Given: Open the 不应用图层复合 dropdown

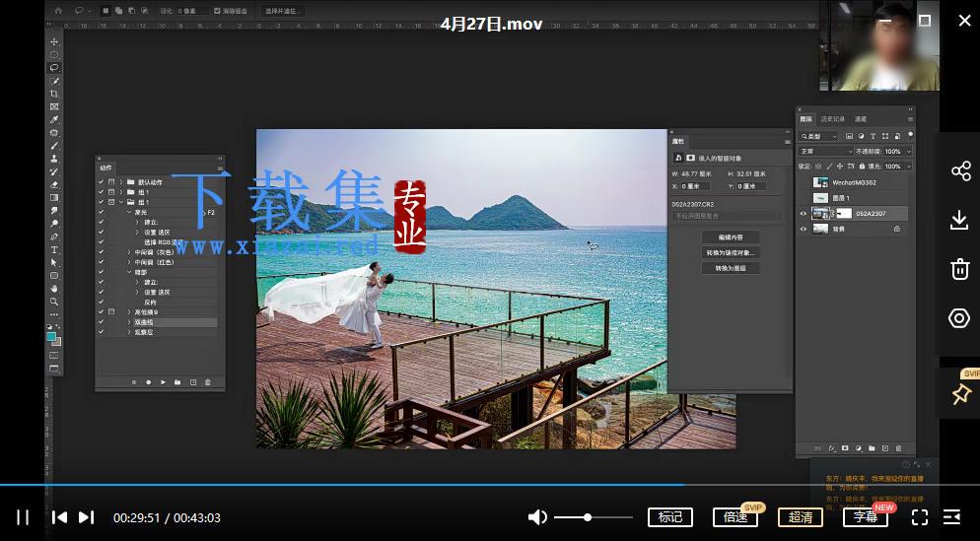Looking at the screenshot, I should [727, 216].
